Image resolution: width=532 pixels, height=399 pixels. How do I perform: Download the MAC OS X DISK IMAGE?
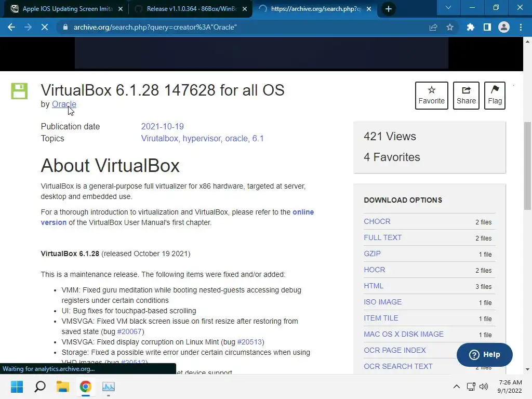(x=404, y=334)
